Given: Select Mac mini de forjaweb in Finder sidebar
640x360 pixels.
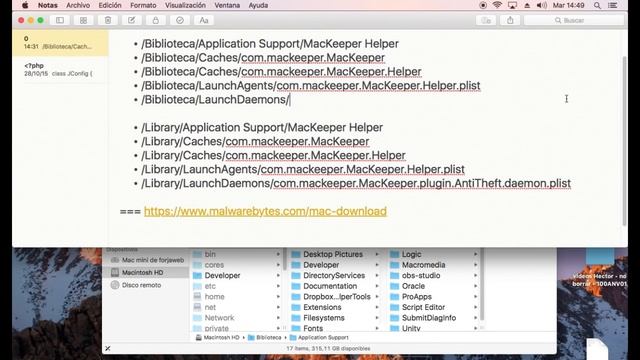Looking at the screenshot, I should pos(148,260).
